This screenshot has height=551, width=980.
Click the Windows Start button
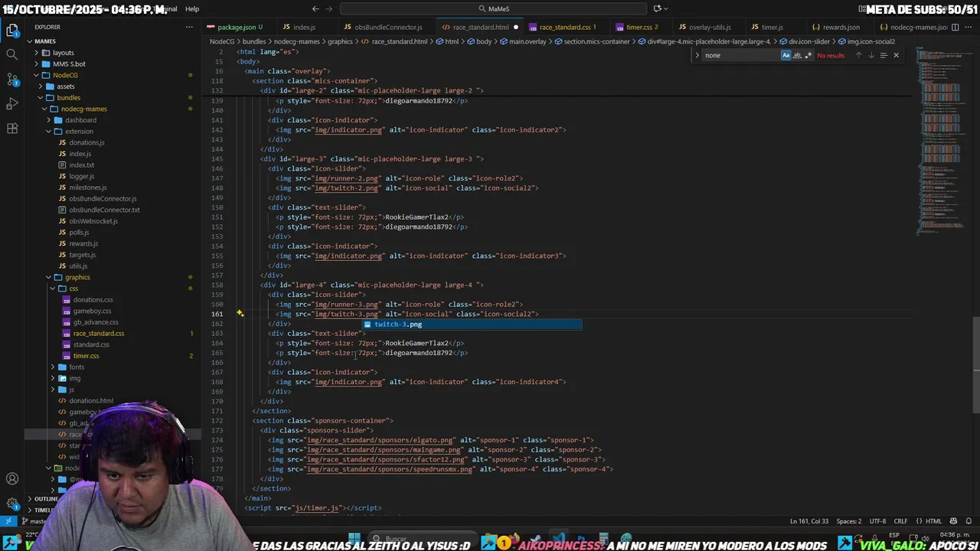pos(354,539)
